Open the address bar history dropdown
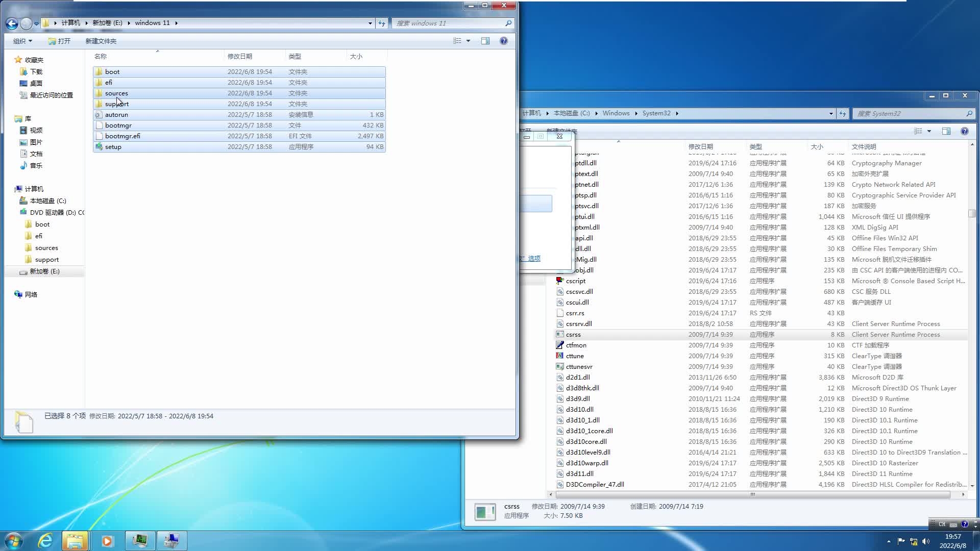Viewport: 980px width, 551px height. 371,23
